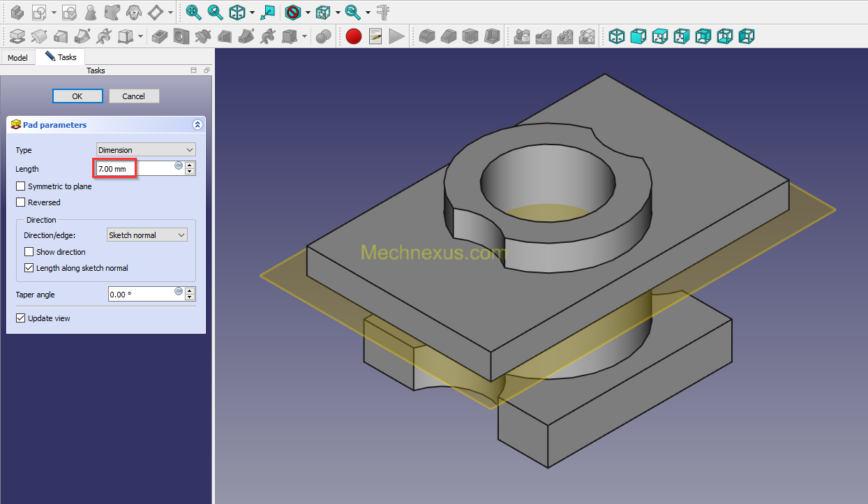Click the Boolean operation spheres icon
The height and width of the screenshot is (504, 868).
click(324, 36)
